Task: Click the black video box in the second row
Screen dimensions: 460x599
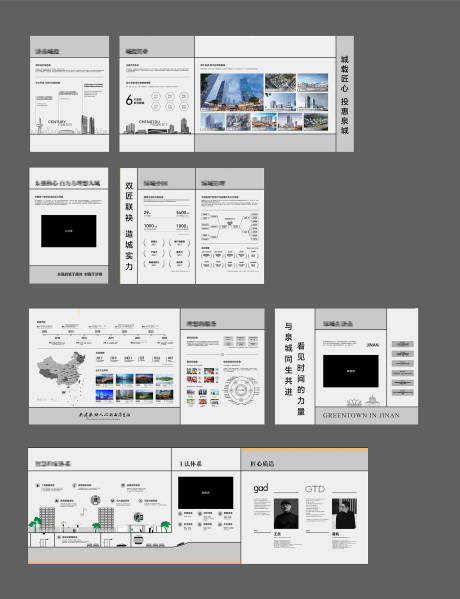Action: pyautogui.click(x=69, y=231)
